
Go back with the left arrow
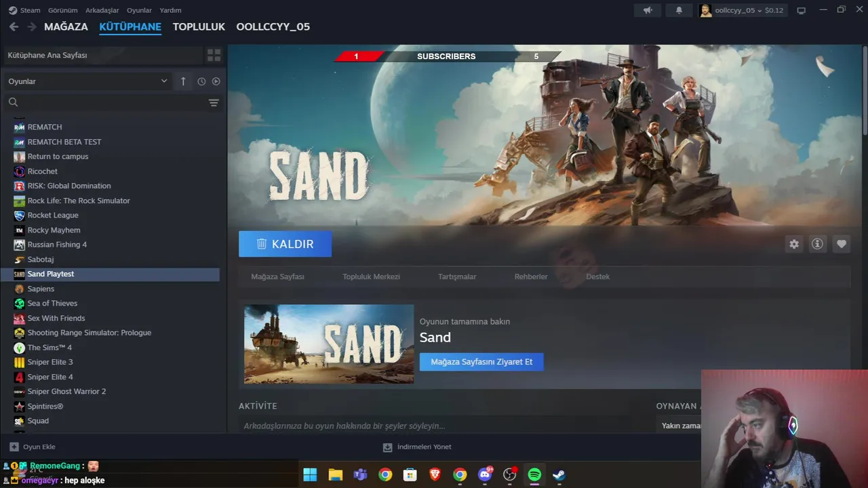(14, 26)
